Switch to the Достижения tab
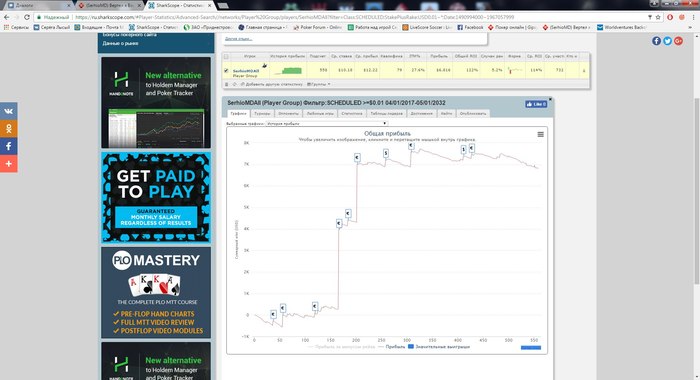Viewport: 700px width, 380px height. tap(422, 113)
